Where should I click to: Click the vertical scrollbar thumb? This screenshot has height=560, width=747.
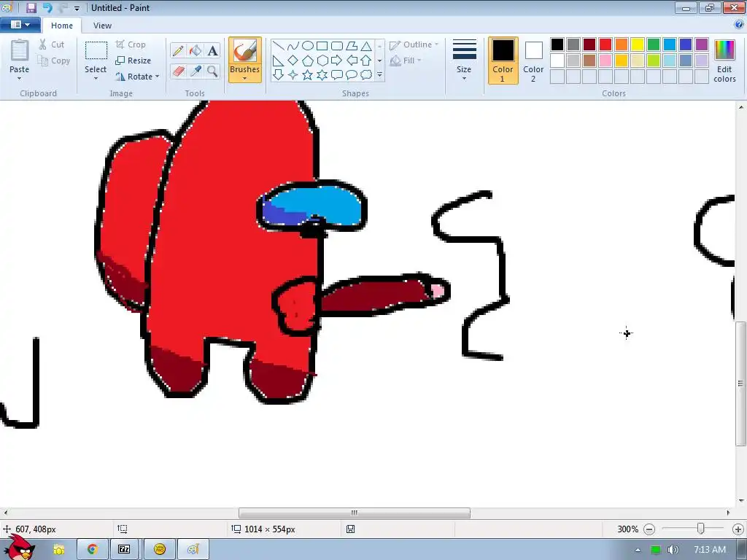pyautogui.click(x=740, y=384)
